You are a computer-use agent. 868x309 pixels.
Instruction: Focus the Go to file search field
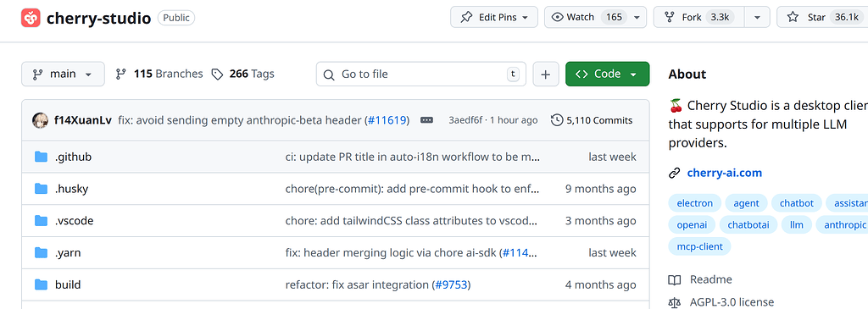(420, 74)
